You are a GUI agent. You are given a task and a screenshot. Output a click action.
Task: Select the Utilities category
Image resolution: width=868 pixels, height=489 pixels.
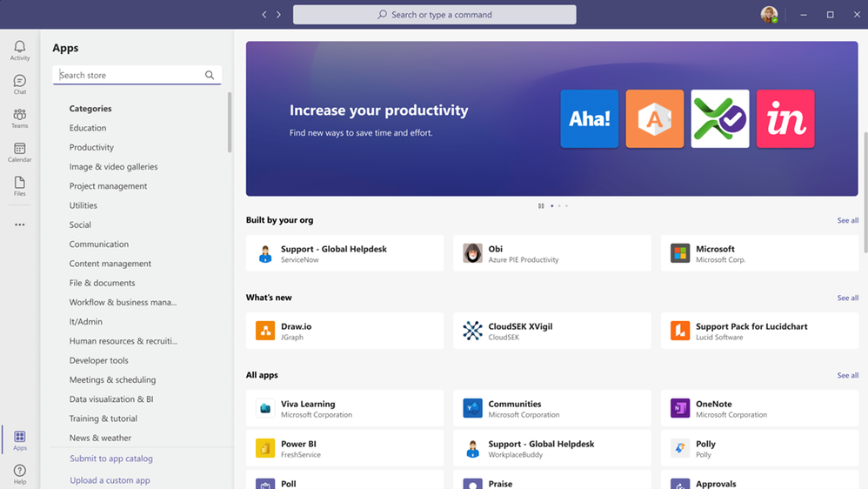83,205
